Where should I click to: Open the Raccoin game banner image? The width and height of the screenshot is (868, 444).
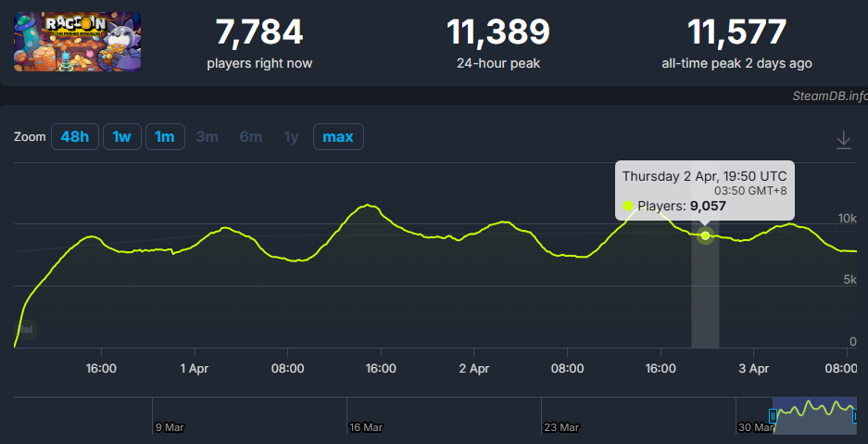tap(77, 42)
